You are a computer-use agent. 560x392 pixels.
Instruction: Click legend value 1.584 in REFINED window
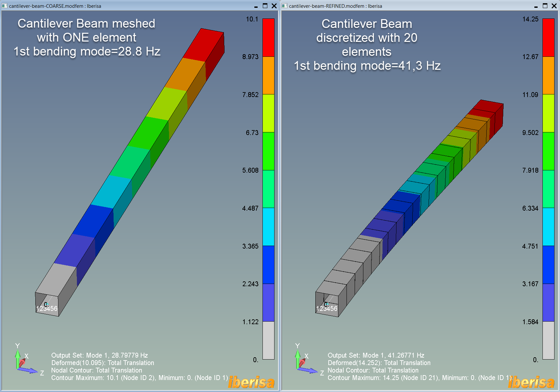coord(530,322)
